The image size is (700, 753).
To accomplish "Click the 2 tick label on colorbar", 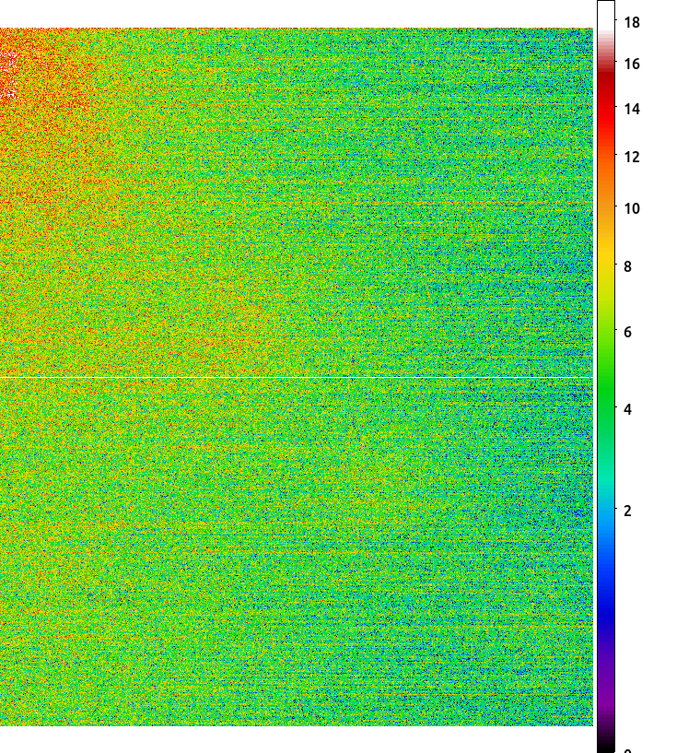I will click(x=627, y=511).
